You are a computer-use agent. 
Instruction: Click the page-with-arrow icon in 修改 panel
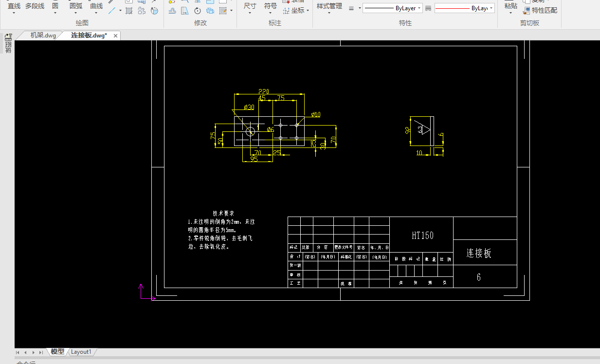point(185,10)
